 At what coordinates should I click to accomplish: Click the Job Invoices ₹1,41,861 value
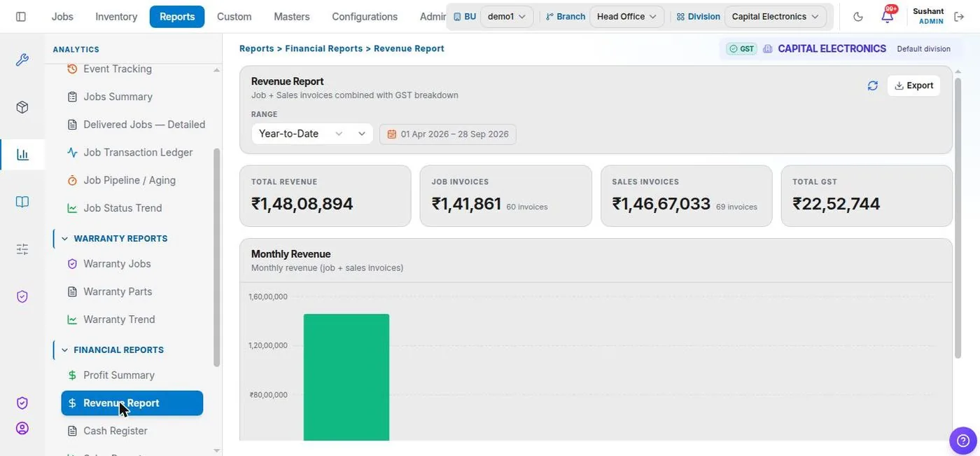click(466, 204)
